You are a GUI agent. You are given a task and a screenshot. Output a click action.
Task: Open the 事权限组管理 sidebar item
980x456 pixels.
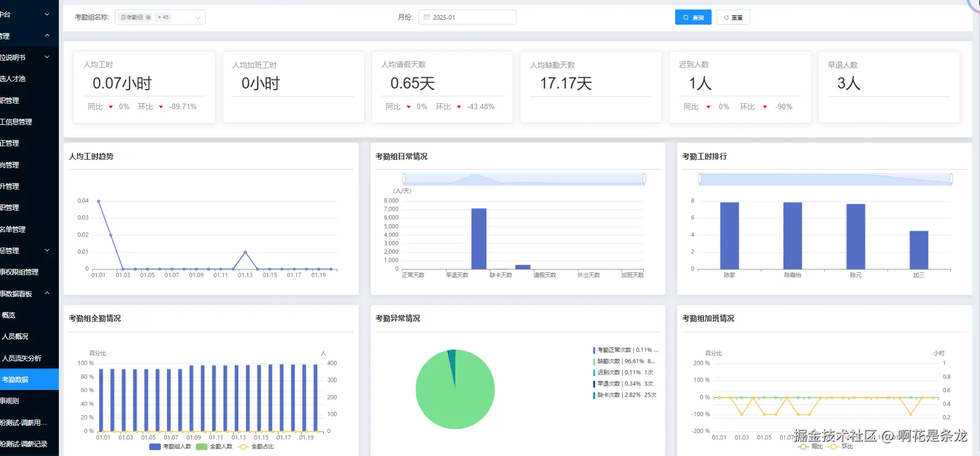tap(29, 272)
